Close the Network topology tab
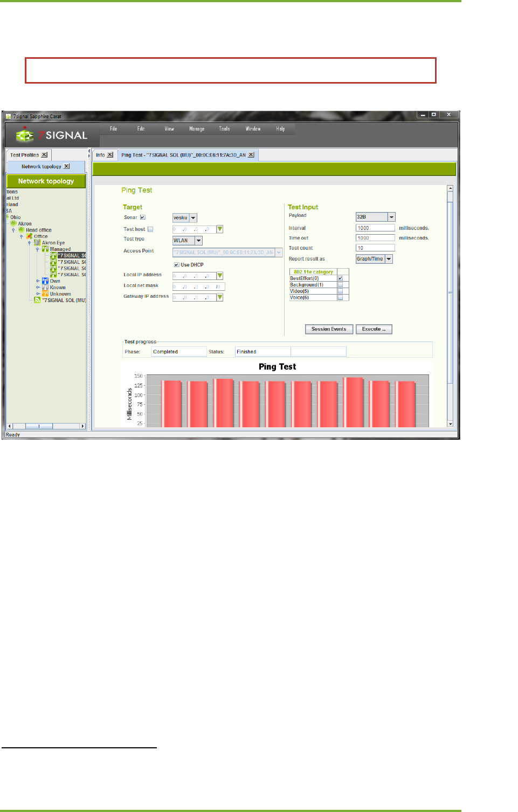The image size is (518, 812). point(66,166)
